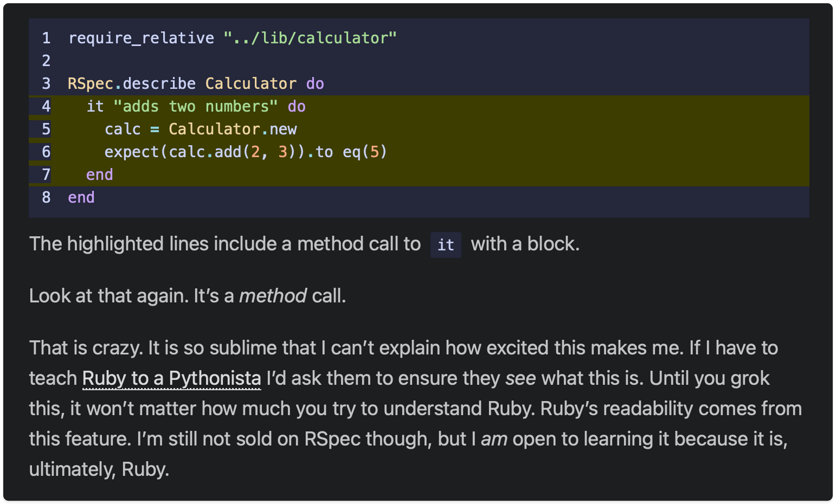Click the "../lib/calculator" string
The image size is (836, 504).
[310, 38]
